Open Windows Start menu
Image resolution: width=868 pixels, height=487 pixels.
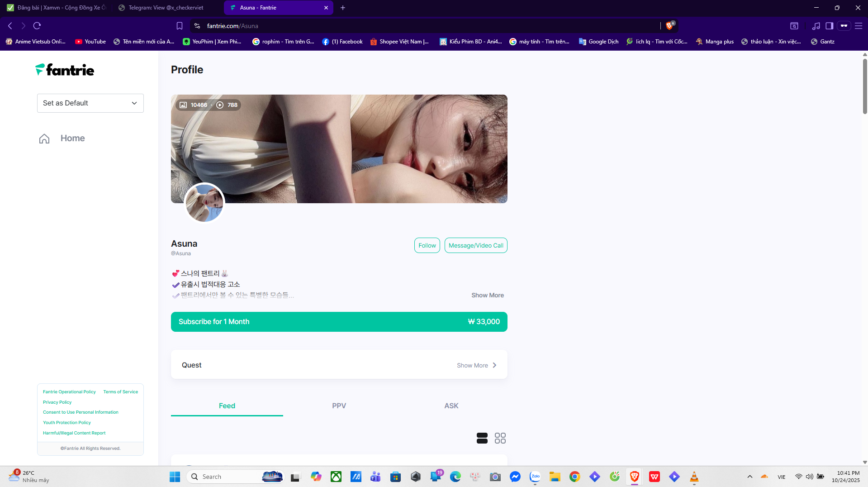pyautogui.click(x=175, y=477)
